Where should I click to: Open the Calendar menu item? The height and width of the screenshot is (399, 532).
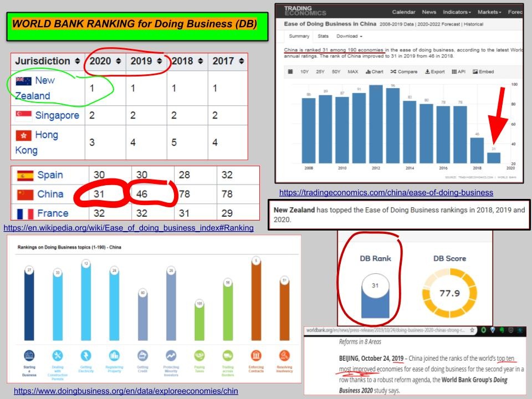click(x=404, y=12)
